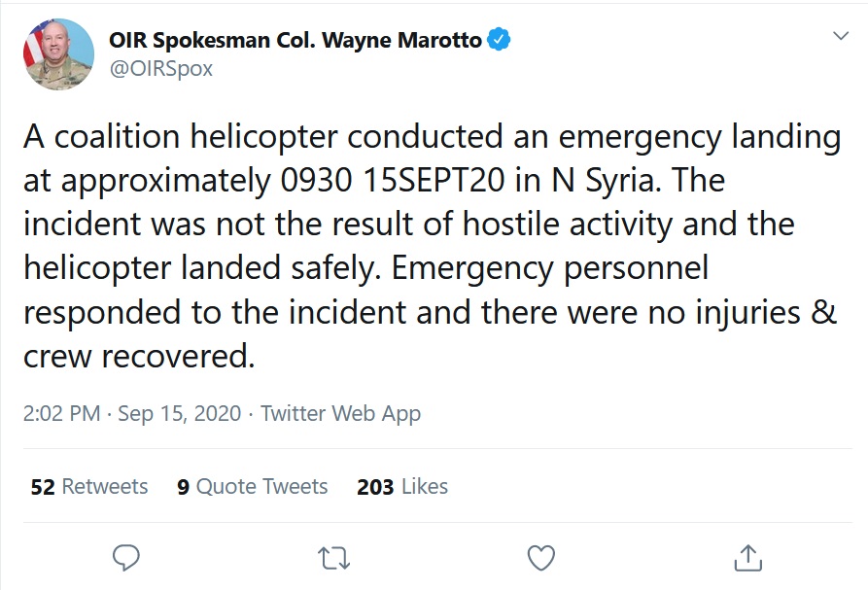Click the tweet's final words "crew recovered."
Viewport: 868px width, 590px height.
138,357
